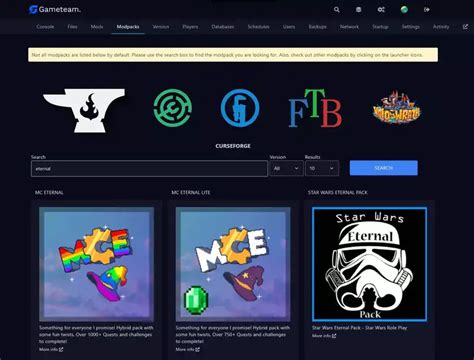Image resolution: width=474 pixels, height=360 pixels.
Task: Open the admin gears icon in header
Action: tap(381, 10)
